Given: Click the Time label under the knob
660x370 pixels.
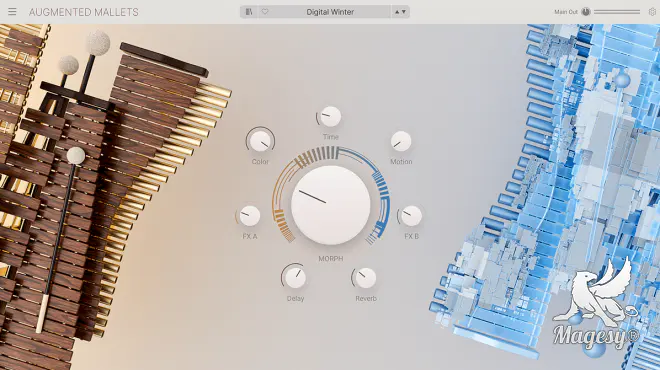Looking at the screenshot, I should coord(330,137).
